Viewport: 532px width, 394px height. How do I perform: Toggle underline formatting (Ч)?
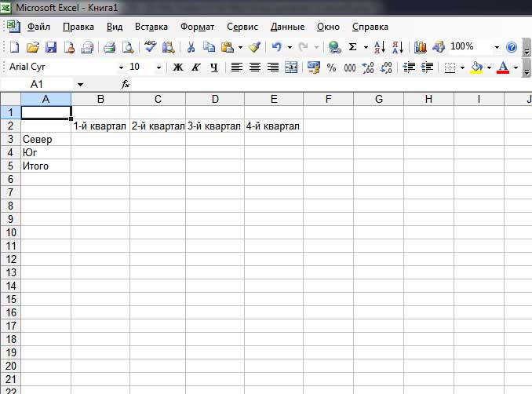pyautogui.click(x=213, y=67)
